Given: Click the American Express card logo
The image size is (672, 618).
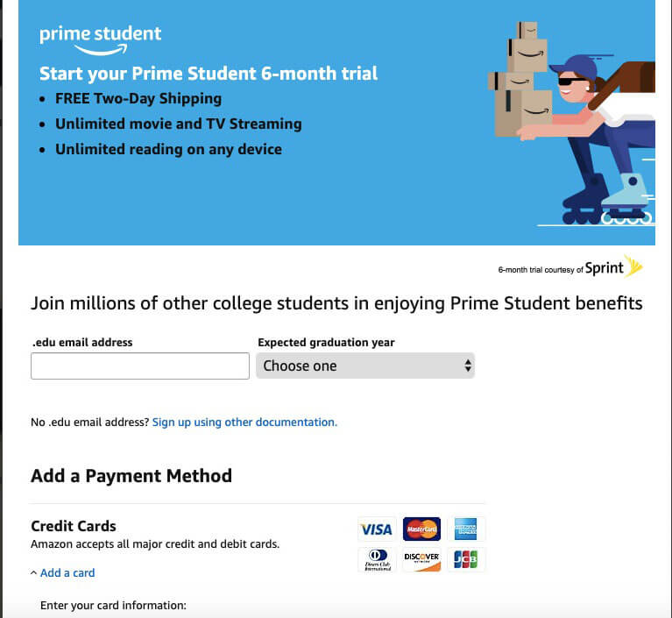Looking at the screenshot, I should 466,529.
